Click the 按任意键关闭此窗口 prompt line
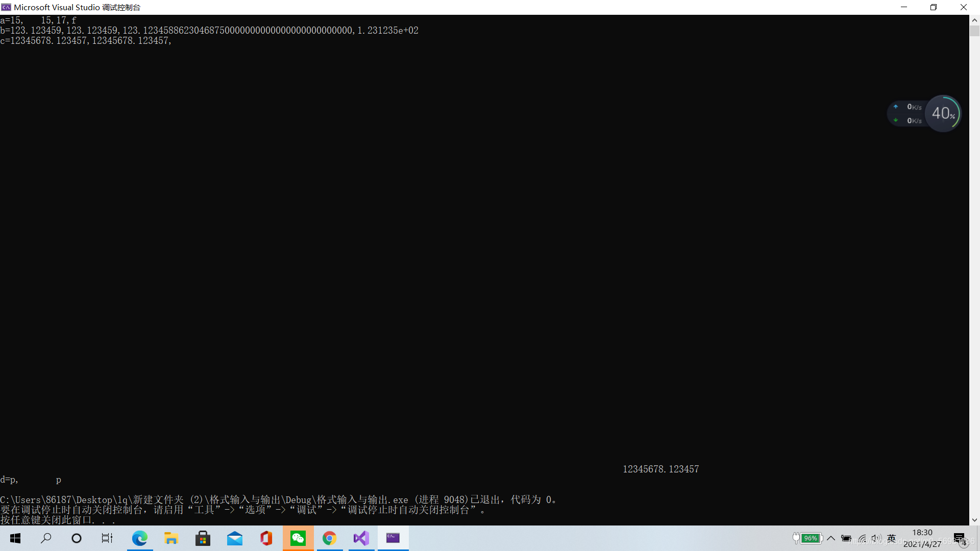This screenshot has height=551, width=980. pos(58,520)
